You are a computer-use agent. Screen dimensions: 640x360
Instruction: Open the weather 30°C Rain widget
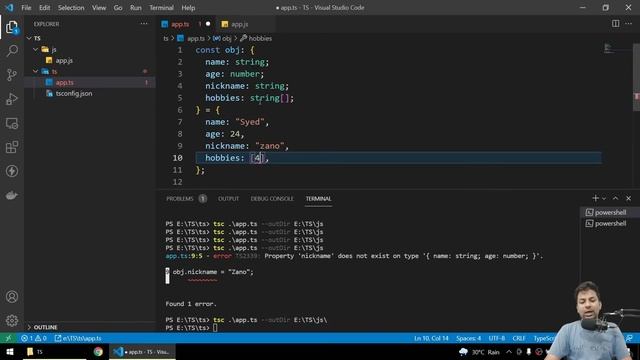click(479, 352)
